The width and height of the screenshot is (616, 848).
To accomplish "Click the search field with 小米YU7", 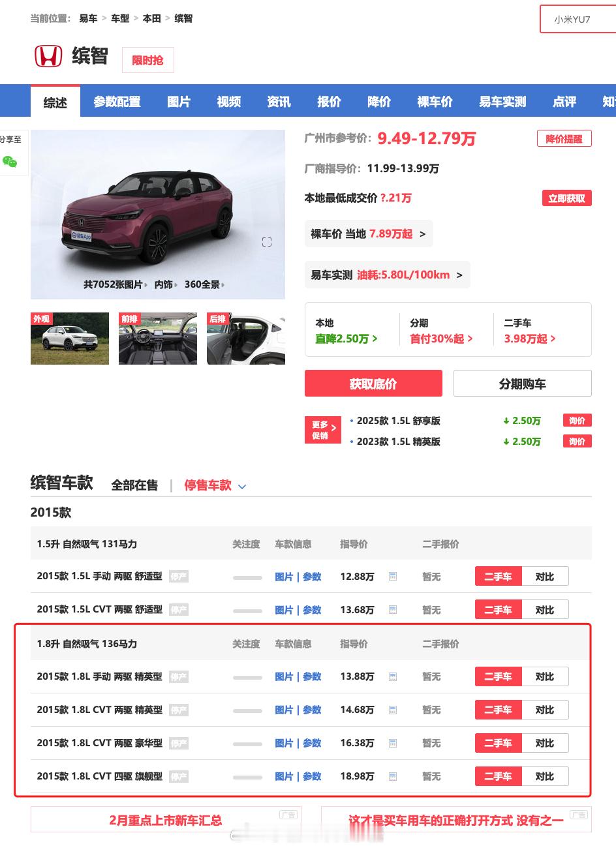I will pos(578,20).
